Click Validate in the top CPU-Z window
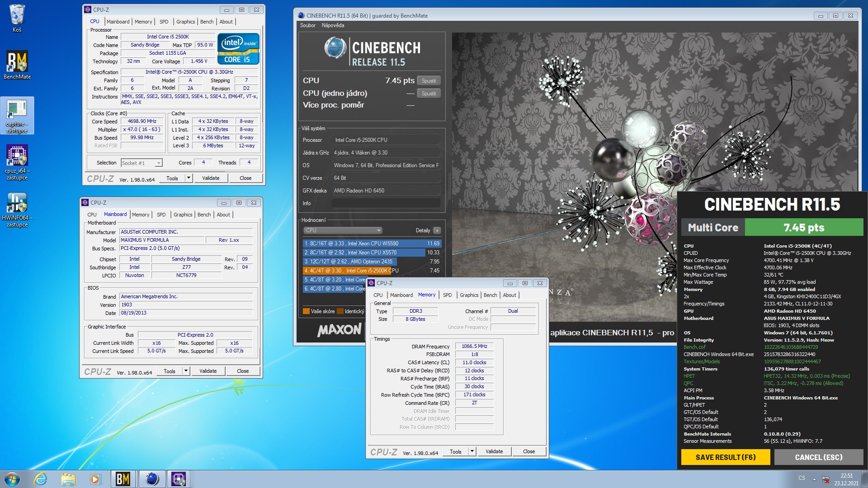Viewport: 868px width, 488px height. coord(211,178)
